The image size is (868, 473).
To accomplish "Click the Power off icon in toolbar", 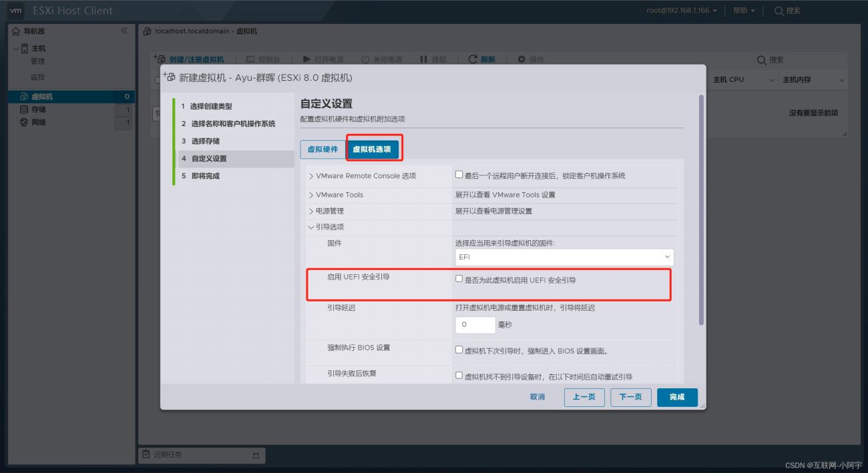I will [x=365, y=59].
